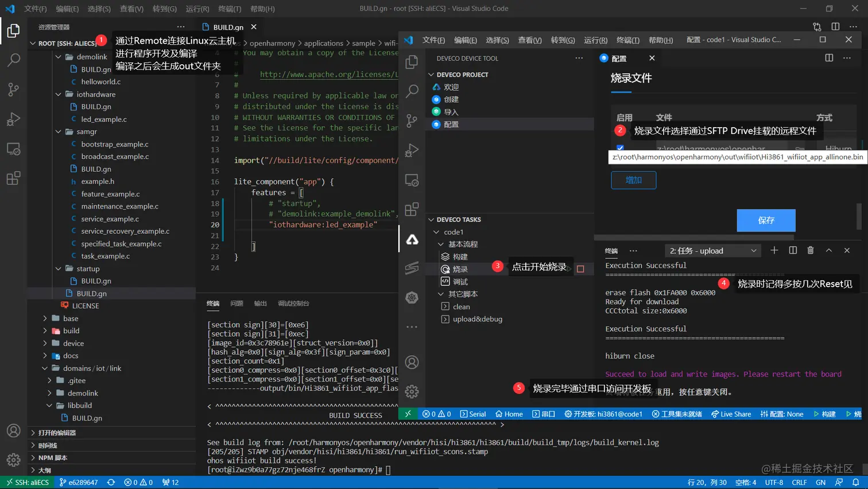Screen dimensions: 868x489
Task: Open Remote Explorer in front window
Action: (x=412, y=180)
